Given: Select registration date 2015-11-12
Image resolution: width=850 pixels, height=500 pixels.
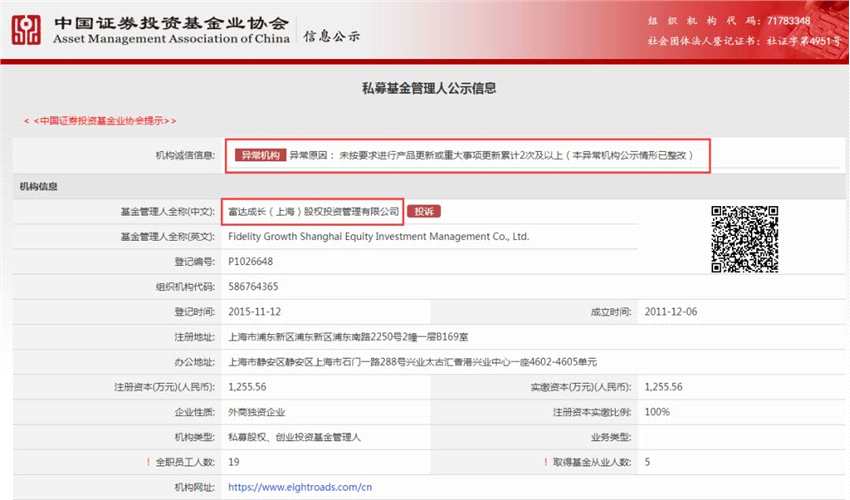Looking at the screenshot, I should [x=254, y=312].
